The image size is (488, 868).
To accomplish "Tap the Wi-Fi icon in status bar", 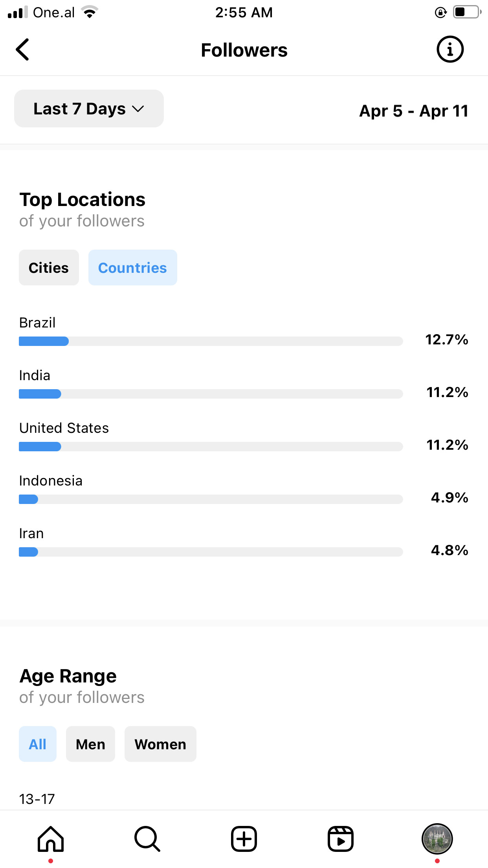I will point(90,12).
